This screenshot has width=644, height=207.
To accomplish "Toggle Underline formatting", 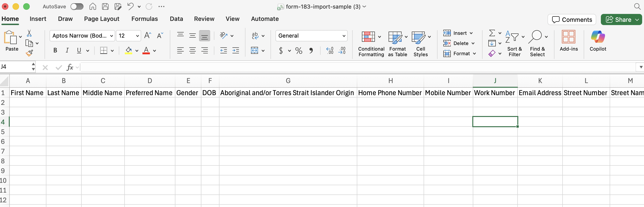I will click(79, 51).
